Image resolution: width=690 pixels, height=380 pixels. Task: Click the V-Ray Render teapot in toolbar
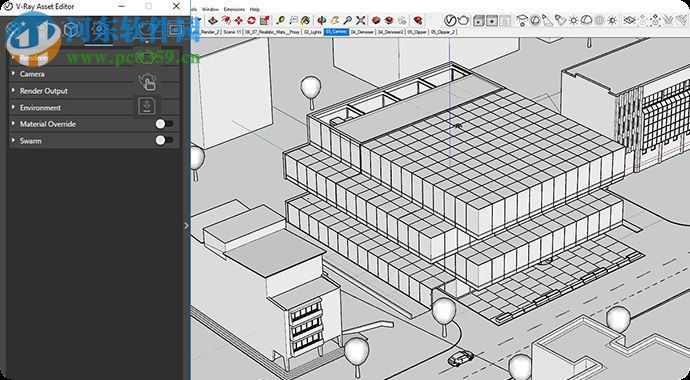(x=464, y=20)
